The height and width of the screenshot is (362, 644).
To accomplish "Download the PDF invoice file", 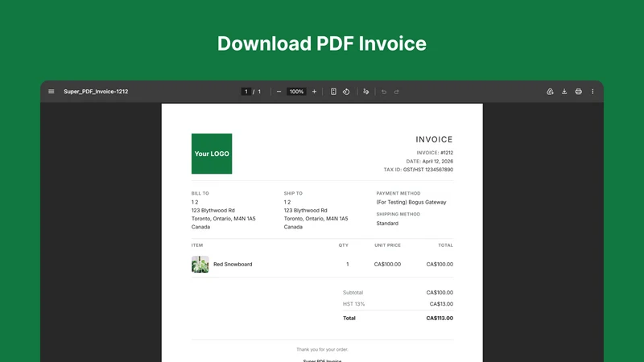I will tap(564, 92).
